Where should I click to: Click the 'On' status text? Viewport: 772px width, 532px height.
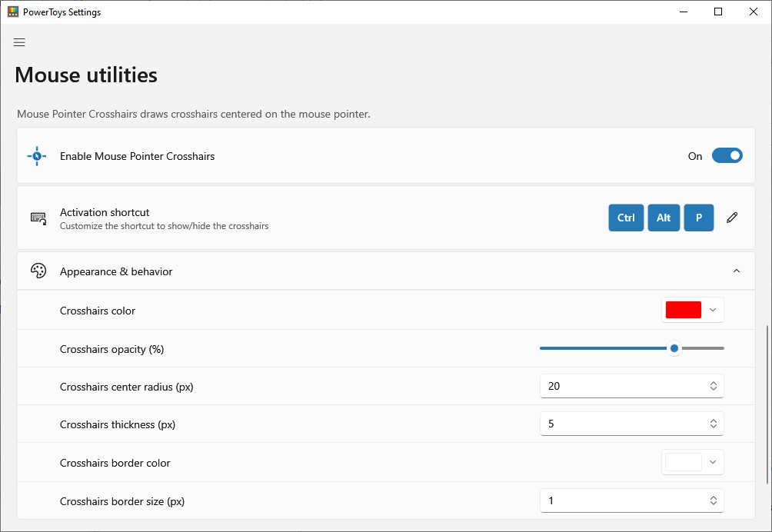pos(694,156)
